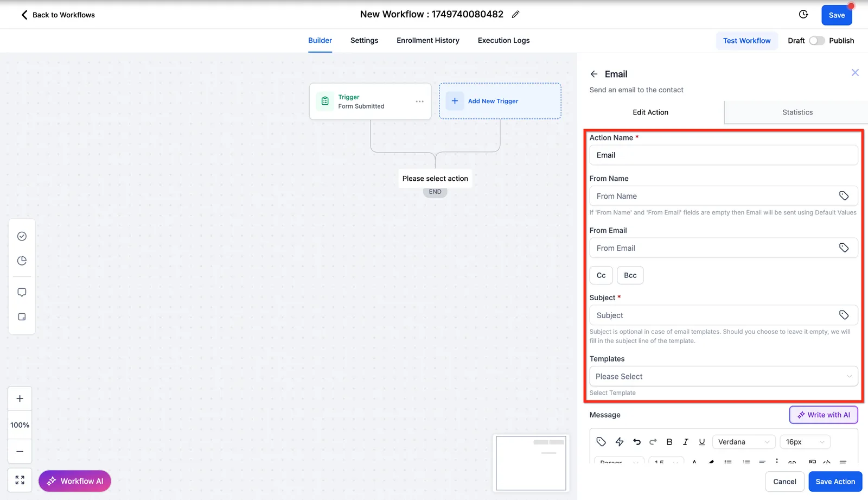Click the Subject input field

click(724, 315)
